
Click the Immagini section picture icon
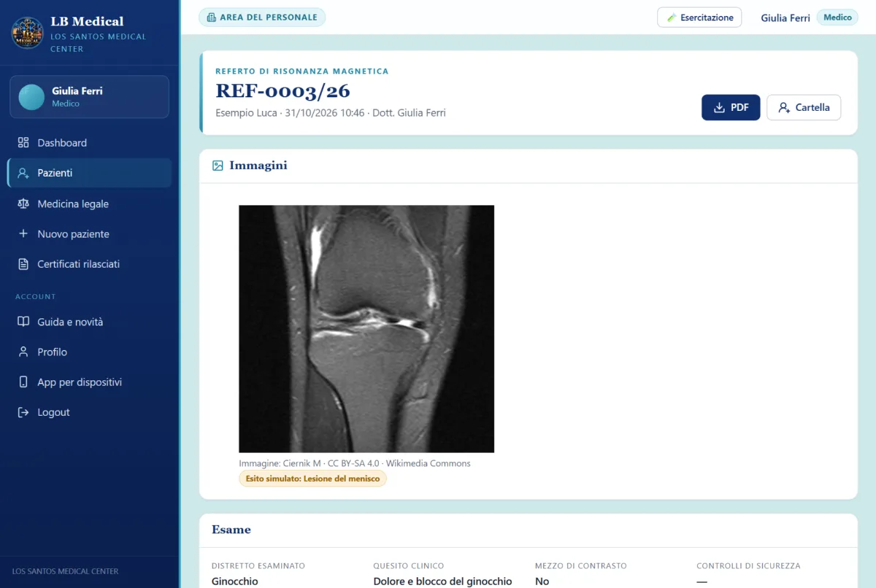click(218, 166)
